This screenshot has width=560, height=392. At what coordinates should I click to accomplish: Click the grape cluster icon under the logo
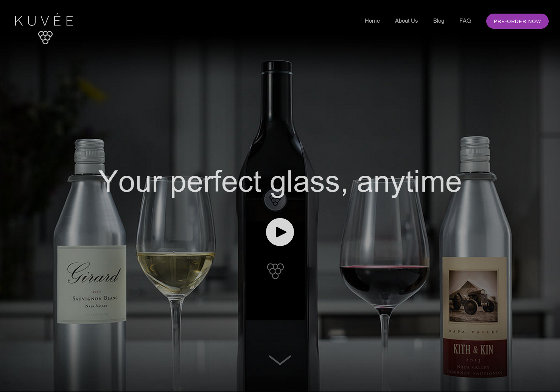(45, 37)
